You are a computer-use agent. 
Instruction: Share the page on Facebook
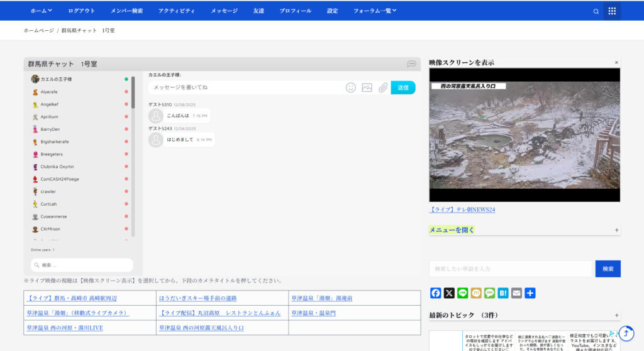435,293
